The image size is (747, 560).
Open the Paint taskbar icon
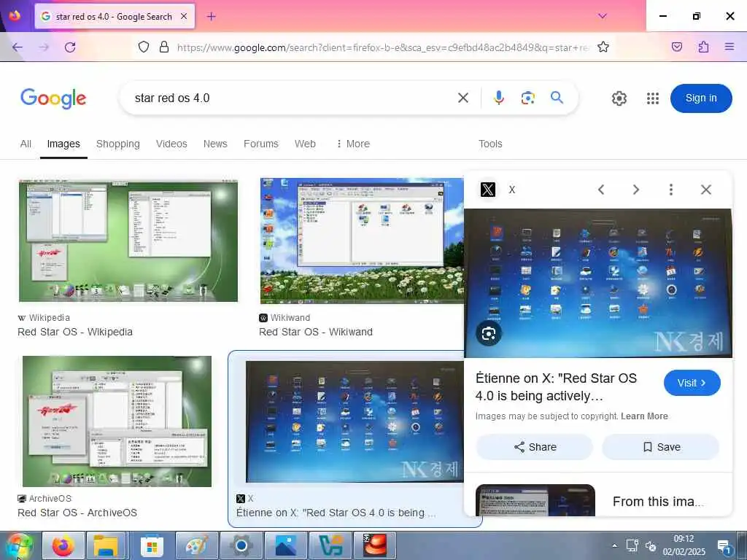[x=196, y=545]
